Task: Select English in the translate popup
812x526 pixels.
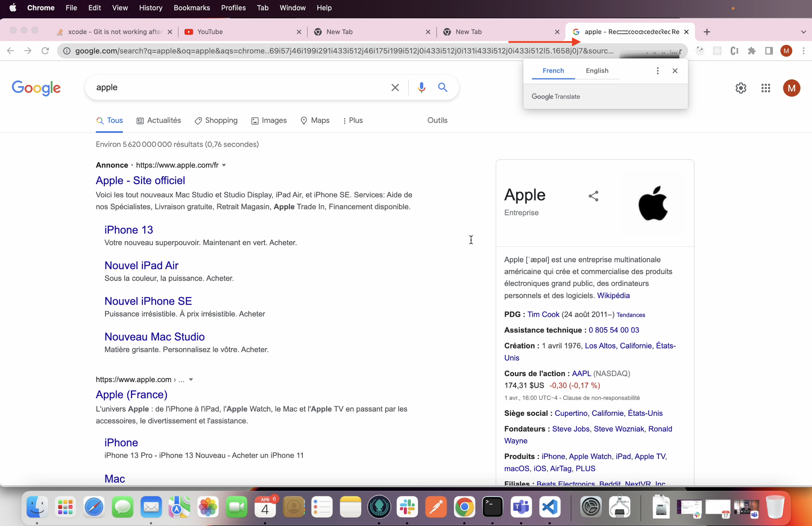Action: pos(597,71)
